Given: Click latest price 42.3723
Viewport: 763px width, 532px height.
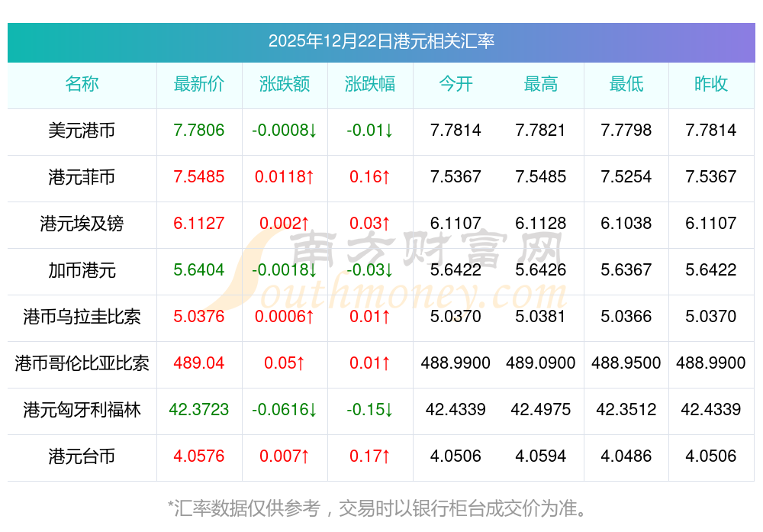Looking at the screenshot, I should (199, 409).
